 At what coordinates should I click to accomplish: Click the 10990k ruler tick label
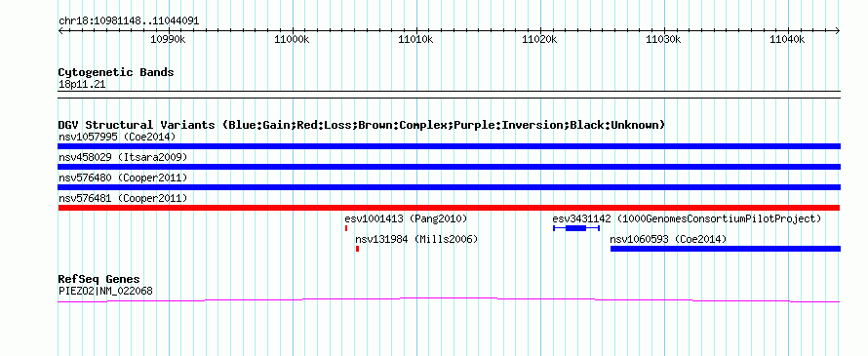pyautogui.click(x=169, y=39)
